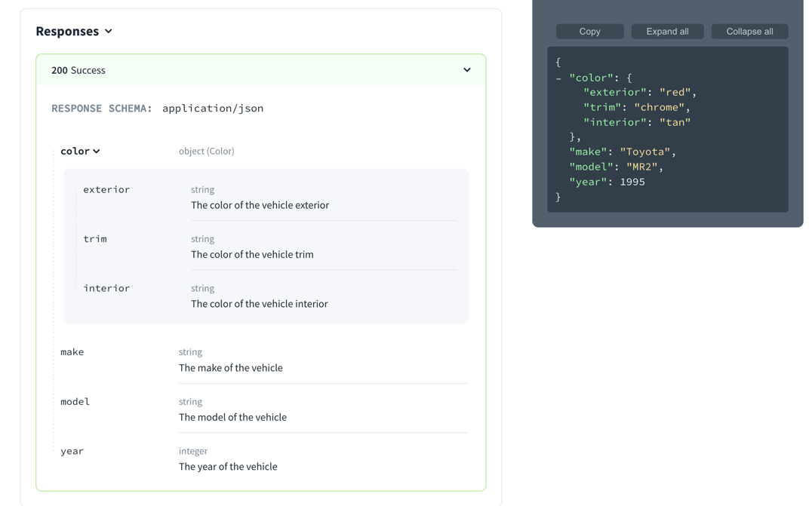Click the Responses heading text
This screenshot has width=812, height=506.
click(67, 31)
